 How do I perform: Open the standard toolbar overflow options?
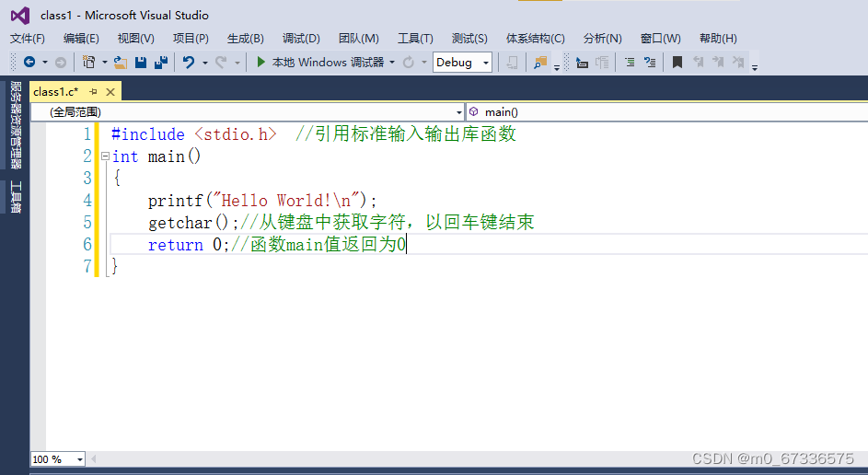point(556,67)
